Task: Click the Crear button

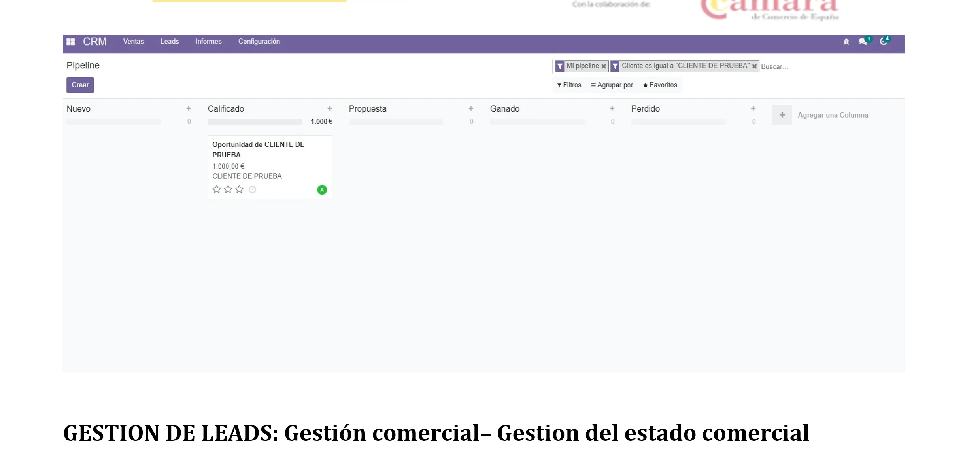Action: [x=80, y=85]
